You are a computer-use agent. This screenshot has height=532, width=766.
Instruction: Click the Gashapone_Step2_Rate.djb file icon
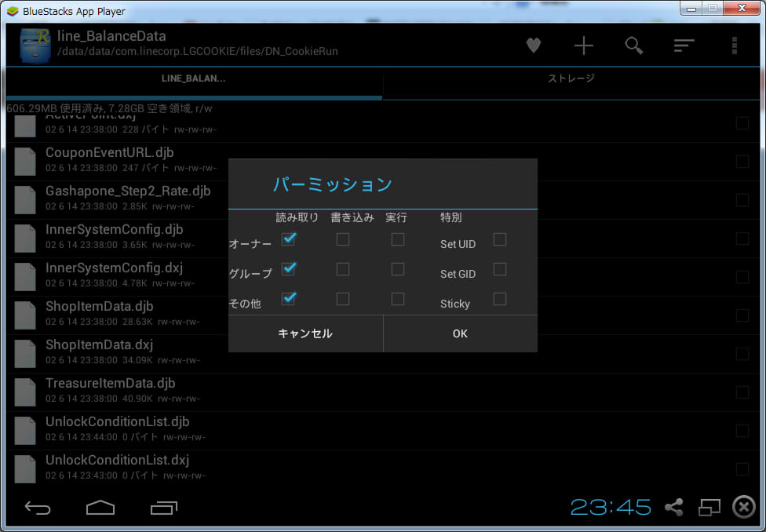tap(25, 200)
